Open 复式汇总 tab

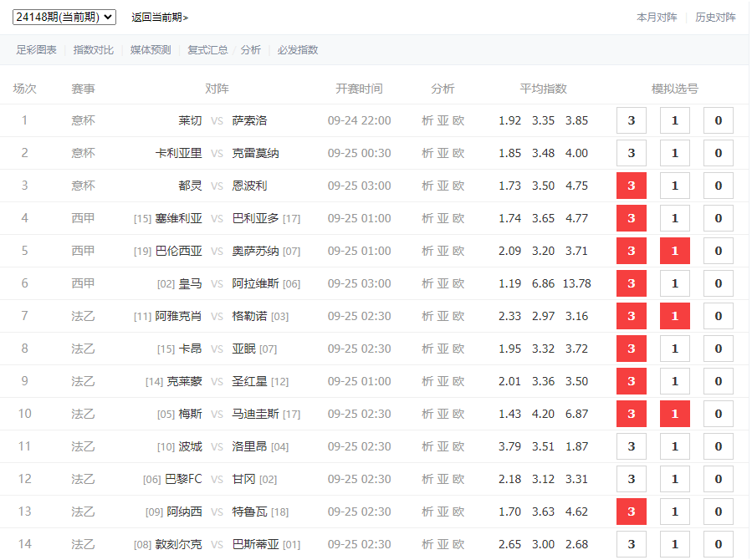point(207,50)
